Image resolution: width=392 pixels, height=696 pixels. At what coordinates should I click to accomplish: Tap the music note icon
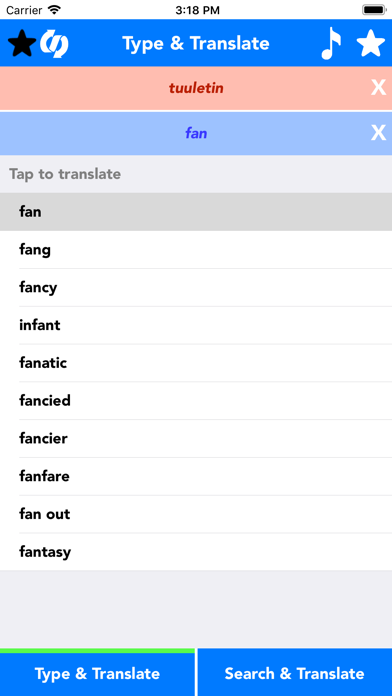(331, 43)
